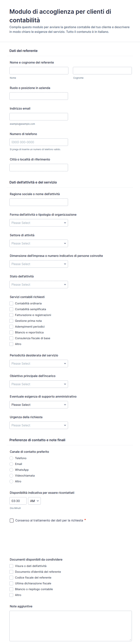Click the Numero di telefono field
The image size is (140, 644).
point(39,142)
